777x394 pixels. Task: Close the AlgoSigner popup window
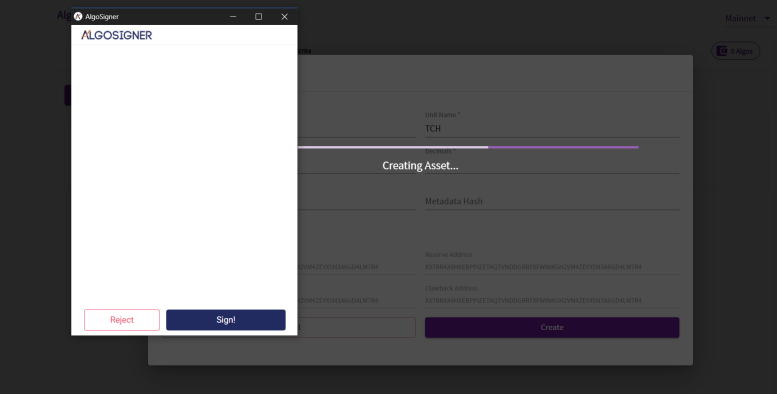point(284,16)
